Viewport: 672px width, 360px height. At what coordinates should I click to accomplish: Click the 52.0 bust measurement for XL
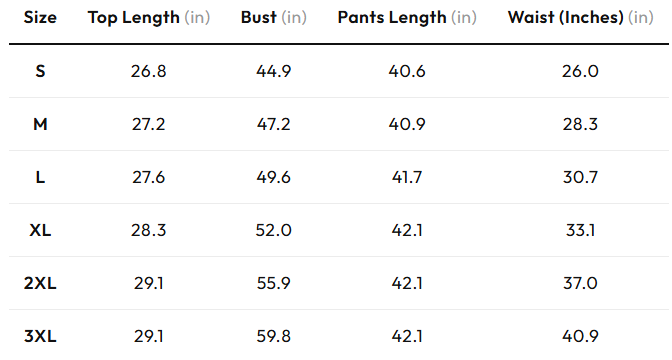273,231
